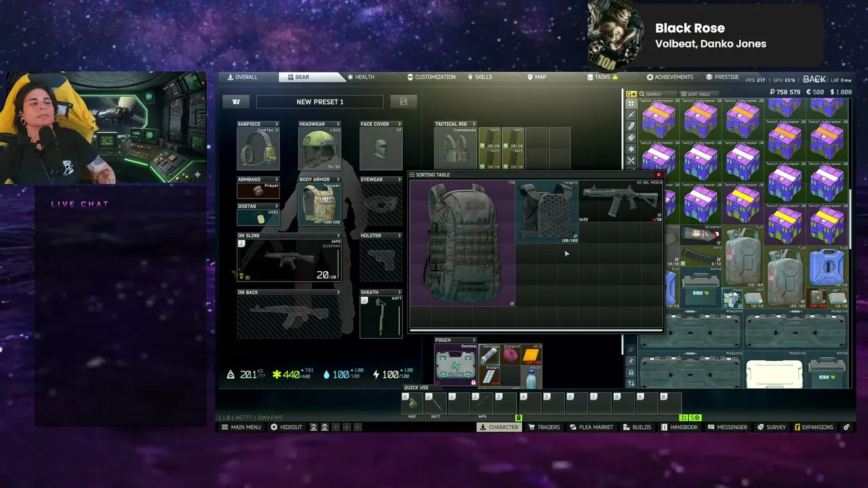The height and width of the screenshot is (488, 868).
Task: Pick the T30 backpack in Sorting Table
Action: coord(463,243)
